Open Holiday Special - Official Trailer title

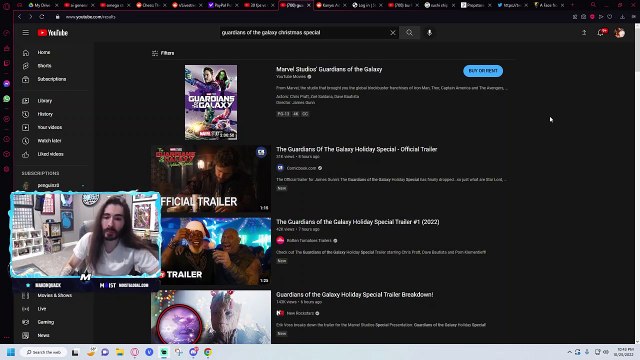356,149
